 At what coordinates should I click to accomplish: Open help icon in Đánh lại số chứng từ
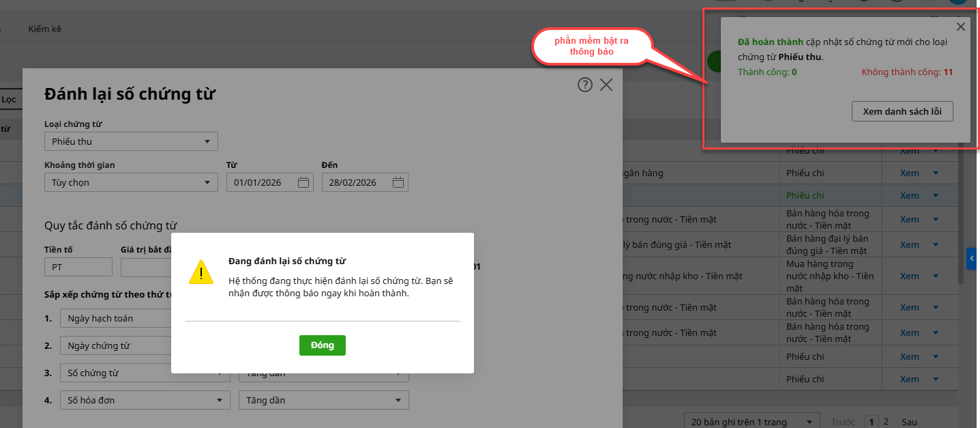click(x=585, y=85)
